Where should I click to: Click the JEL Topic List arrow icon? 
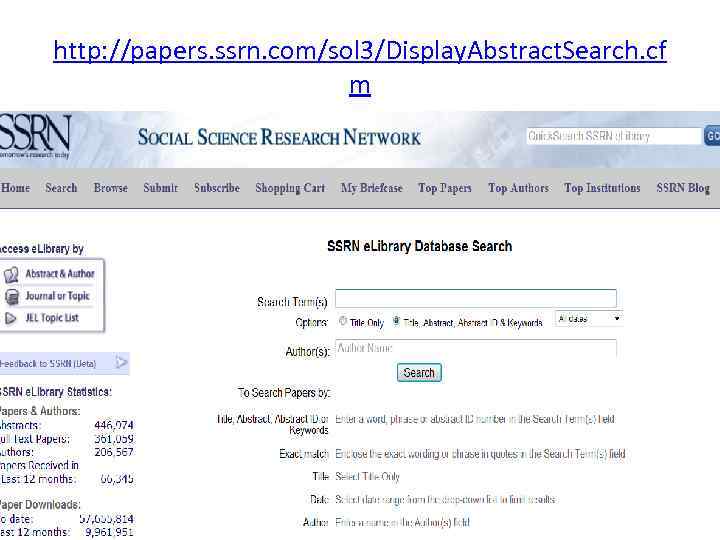pyautogui.click(x=11, y=318)
